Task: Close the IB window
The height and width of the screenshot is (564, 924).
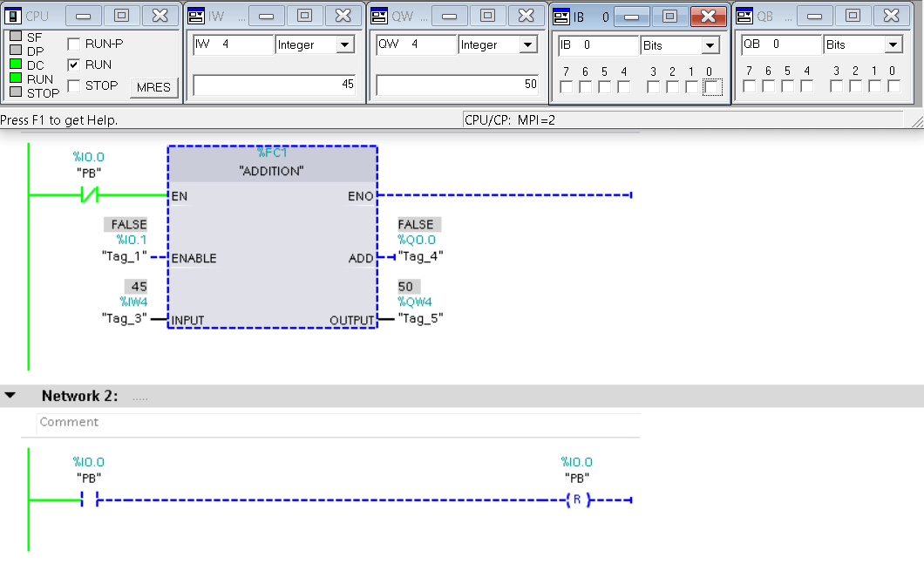Action: click(709, 17)
